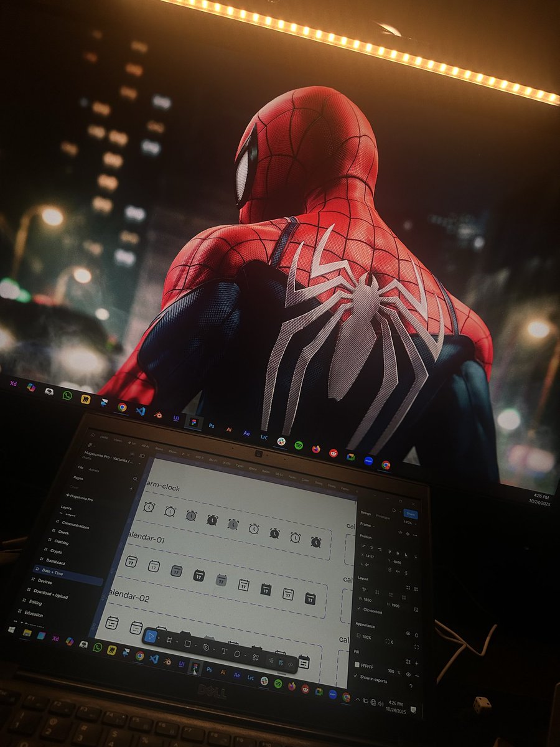Switch to the Assets tab in left panel
The image size is (560, 747).
tap(93, 470)
